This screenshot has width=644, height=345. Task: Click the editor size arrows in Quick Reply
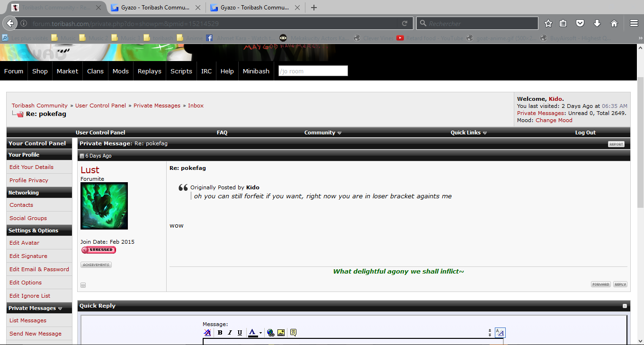(x=490, y=333)
